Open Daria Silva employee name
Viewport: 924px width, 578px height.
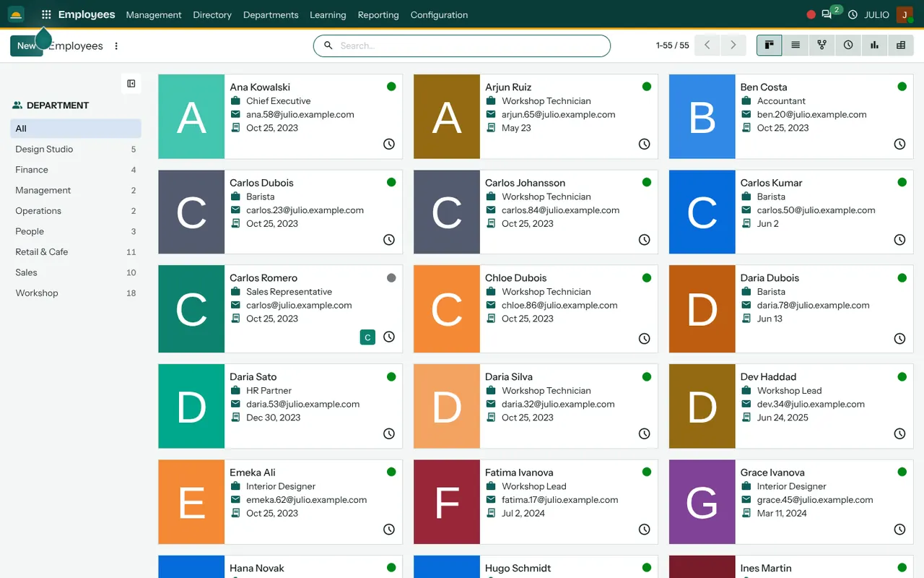click(509, 376)
